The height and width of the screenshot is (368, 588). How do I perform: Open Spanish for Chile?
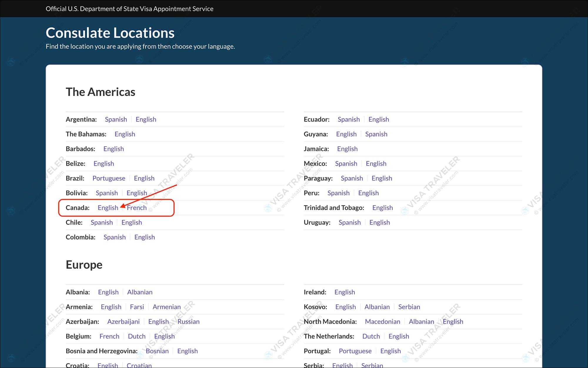coord(101,222)
